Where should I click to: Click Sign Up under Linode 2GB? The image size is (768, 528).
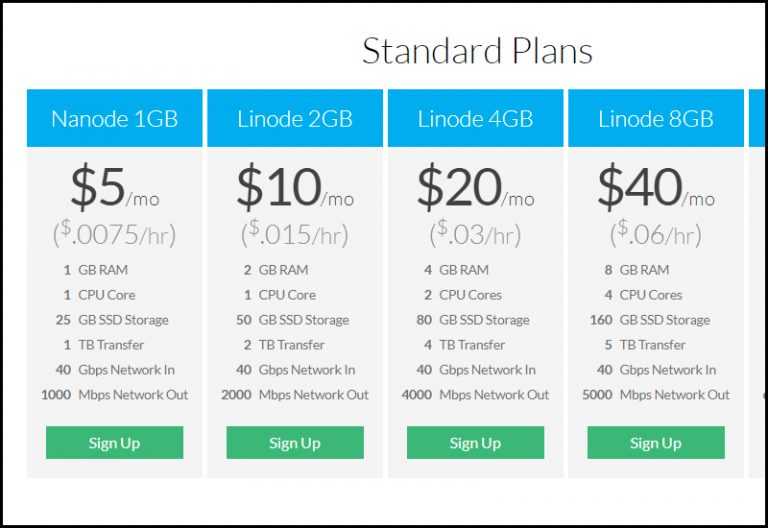295,442
